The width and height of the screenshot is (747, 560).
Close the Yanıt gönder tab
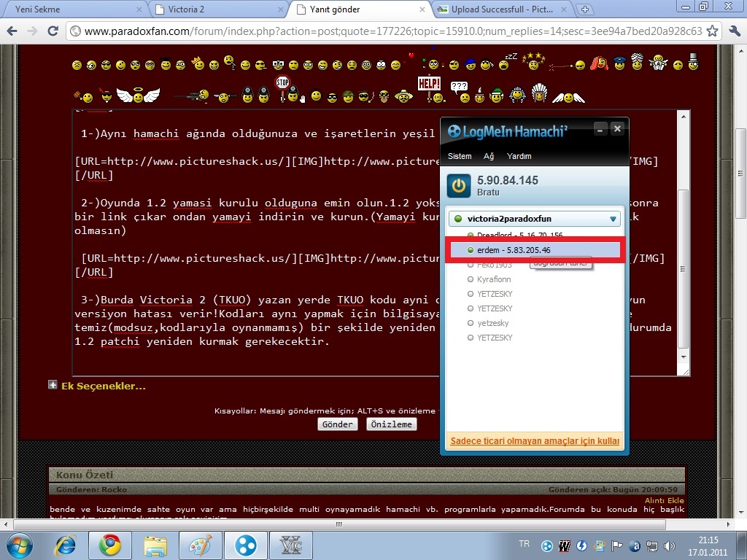click(x=422, y=9)
